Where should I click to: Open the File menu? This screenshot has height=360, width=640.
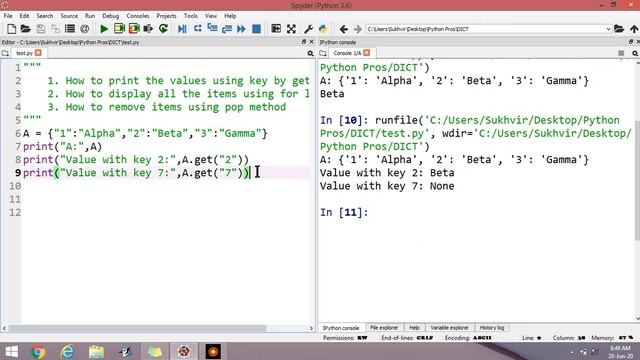tap(8, 16)
